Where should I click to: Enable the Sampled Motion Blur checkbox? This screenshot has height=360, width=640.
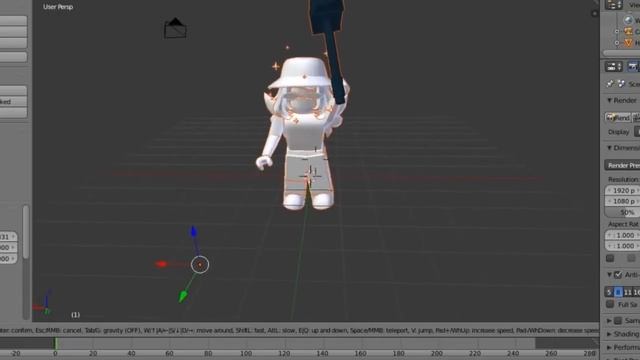pos(618,321)
